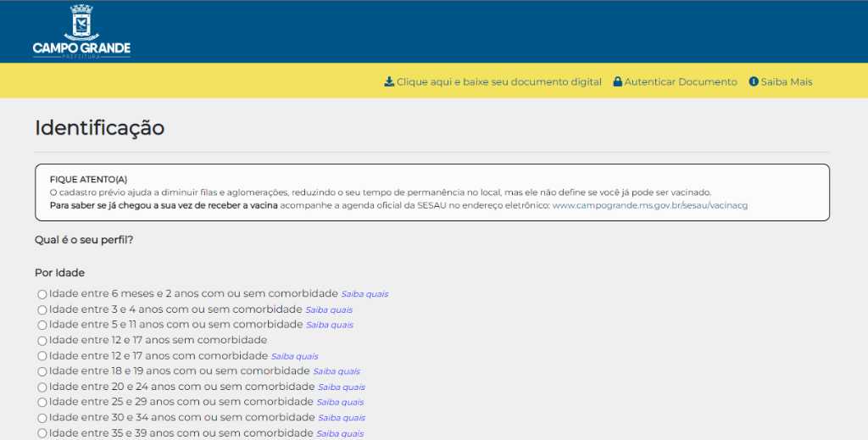Select 12 to 17 years without comorbidity
Image resolution: width=868 pixels, height=440 pixels.
pyautogui.click(x=42, y=341)
